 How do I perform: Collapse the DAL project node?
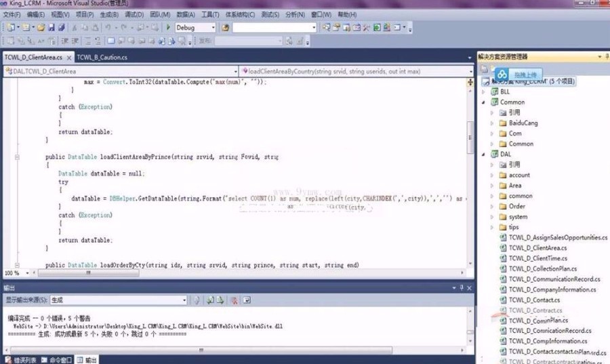coord(483,155)
